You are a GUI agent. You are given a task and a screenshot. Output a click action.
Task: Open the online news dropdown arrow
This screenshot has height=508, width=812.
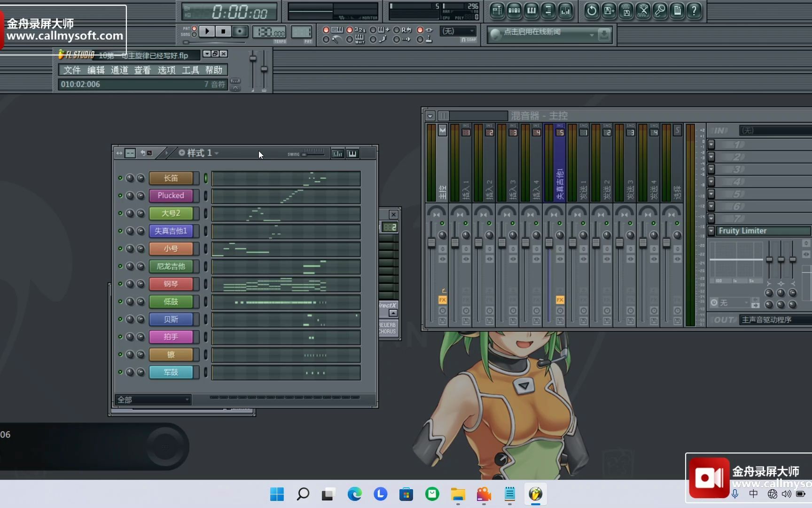click(x=592, y=35)
